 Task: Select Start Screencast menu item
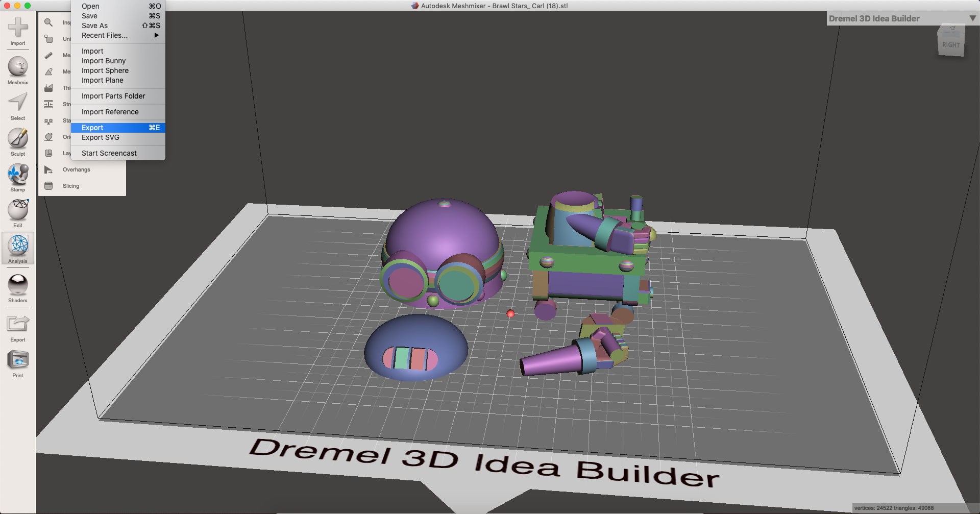click(x=118, y=153)
